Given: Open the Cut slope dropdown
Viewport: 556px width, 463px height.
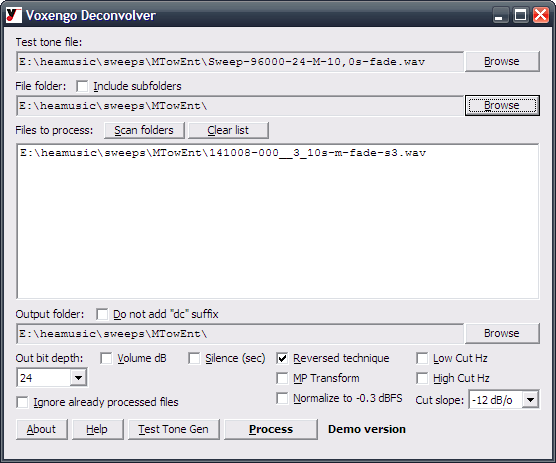Looking at the screenshot, I should 530,400.
